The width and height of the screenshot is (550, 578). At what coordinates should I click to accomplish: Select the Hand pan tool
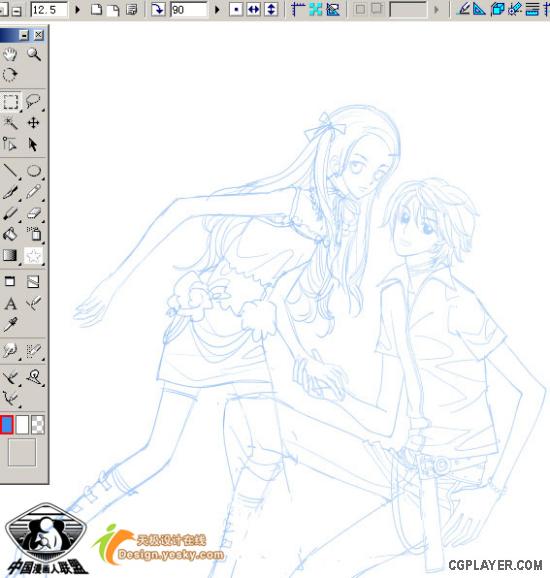tap(10, 55)
